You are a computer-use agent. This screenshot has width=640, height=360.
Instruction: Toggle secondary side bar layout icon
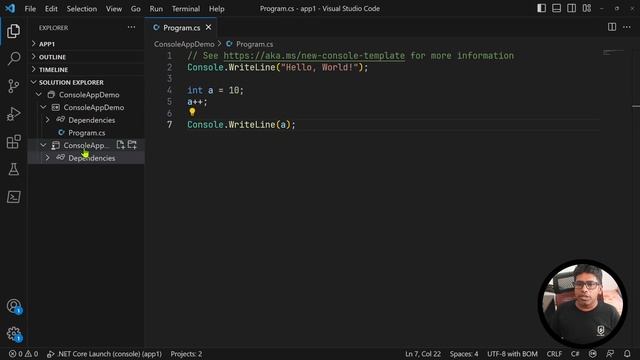coord(571,8)
